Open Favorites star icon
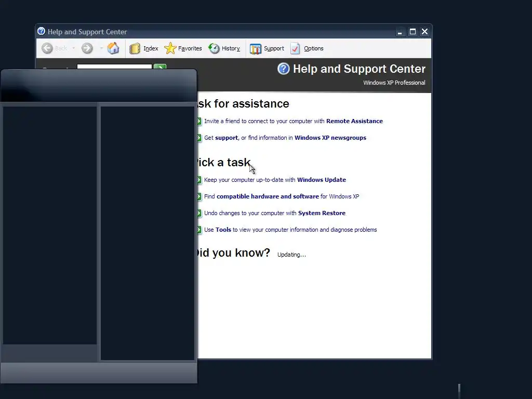 (x=170, y=48)
